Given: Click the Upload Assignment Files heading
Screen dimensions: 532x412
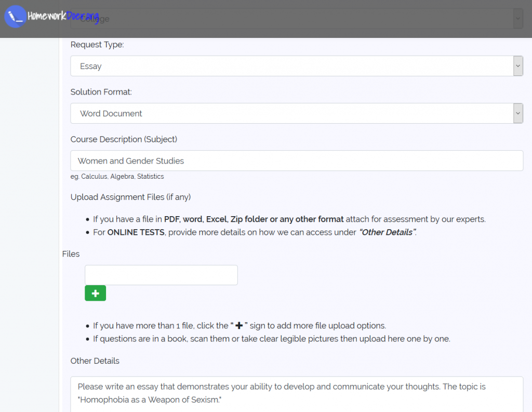Looking at the screenshot, I should tap(130, 197).
